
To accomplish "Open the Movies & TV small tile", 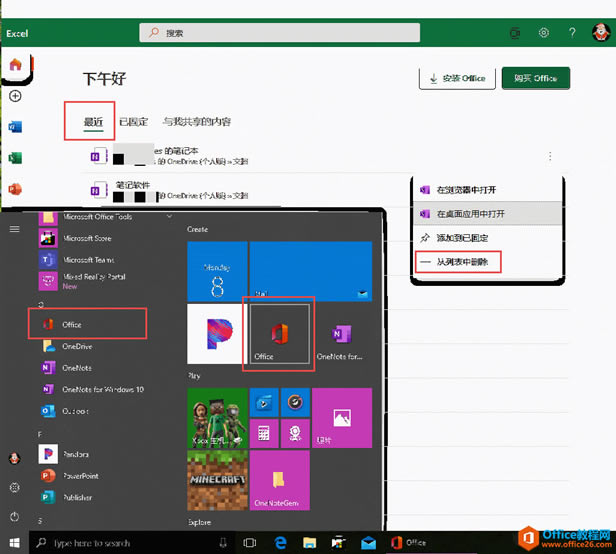I will pos(264,402).
